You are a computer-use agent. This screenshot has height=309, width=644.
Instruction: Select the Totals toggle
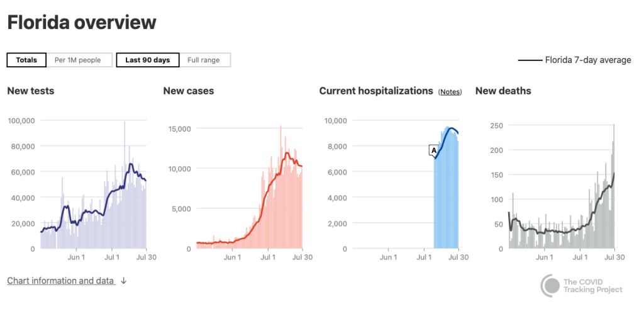click(x=26, y=60)
